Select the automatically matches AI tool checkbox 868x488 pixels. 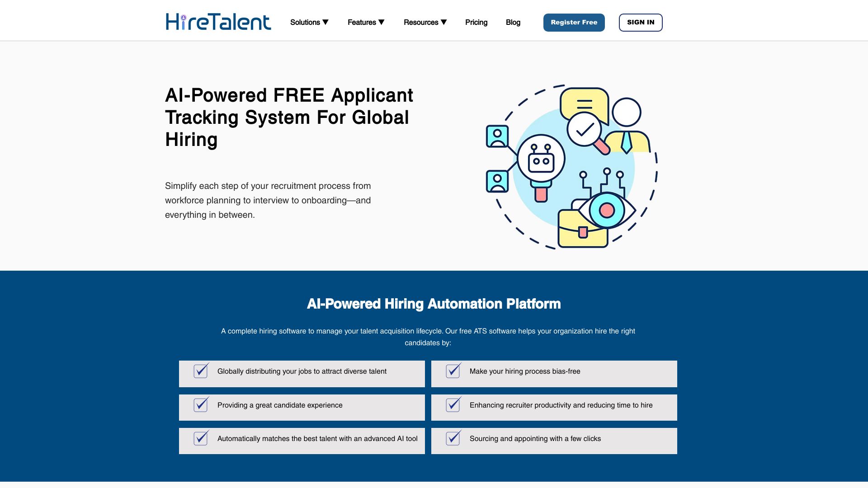pos(200,438)
